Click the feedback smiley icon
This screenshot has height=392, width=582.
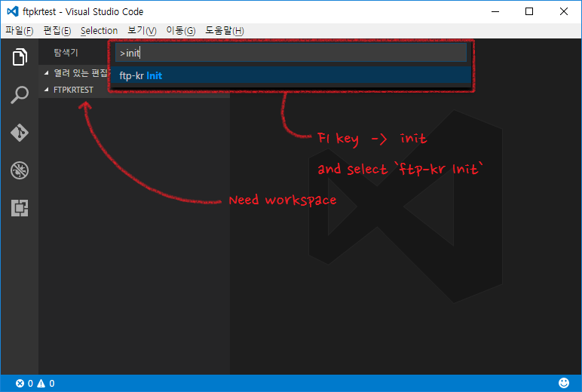(564, 383)
